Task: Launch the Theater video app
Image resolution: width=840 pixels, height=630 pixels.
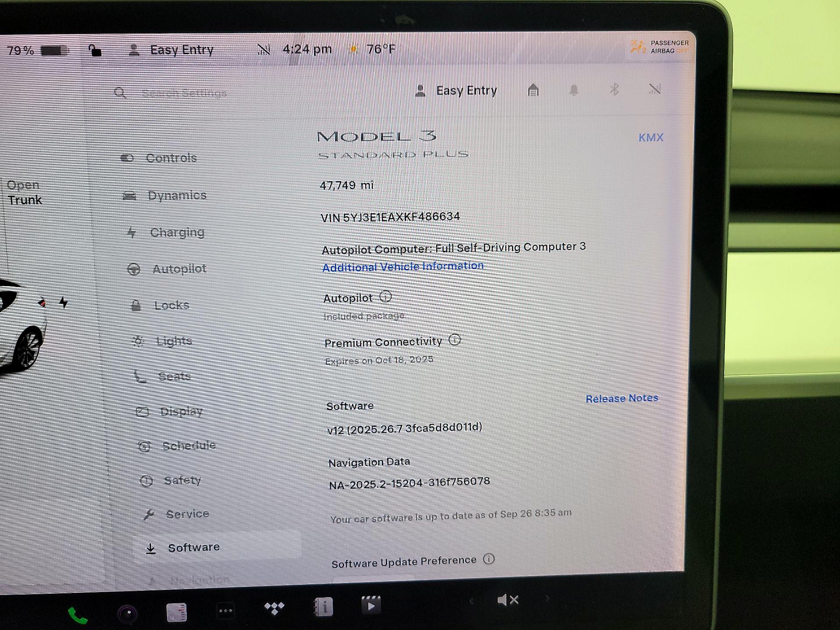Action: (371, 605)
